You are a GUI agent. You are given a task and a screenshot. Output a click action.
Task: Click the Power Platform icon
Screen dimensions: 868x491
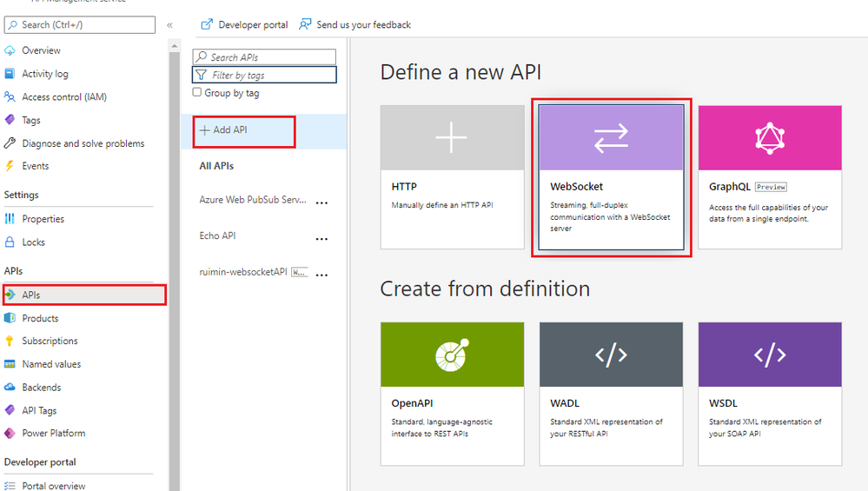10,433
